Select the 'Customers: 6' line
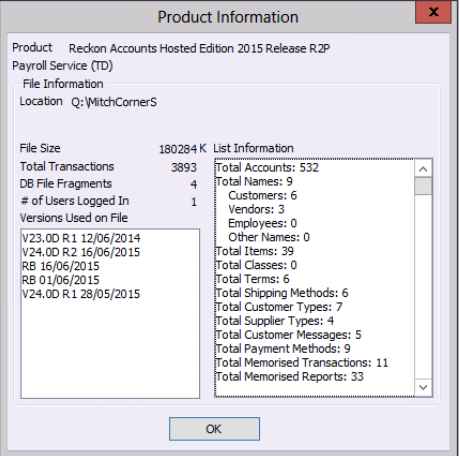The image size is (460, 456). [x=262, y=195]
